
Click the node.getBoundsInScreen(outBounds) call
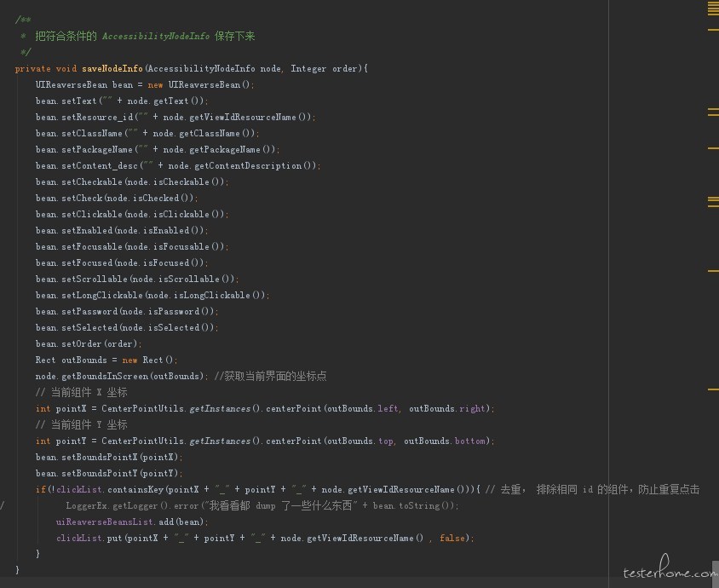point(122,376)
